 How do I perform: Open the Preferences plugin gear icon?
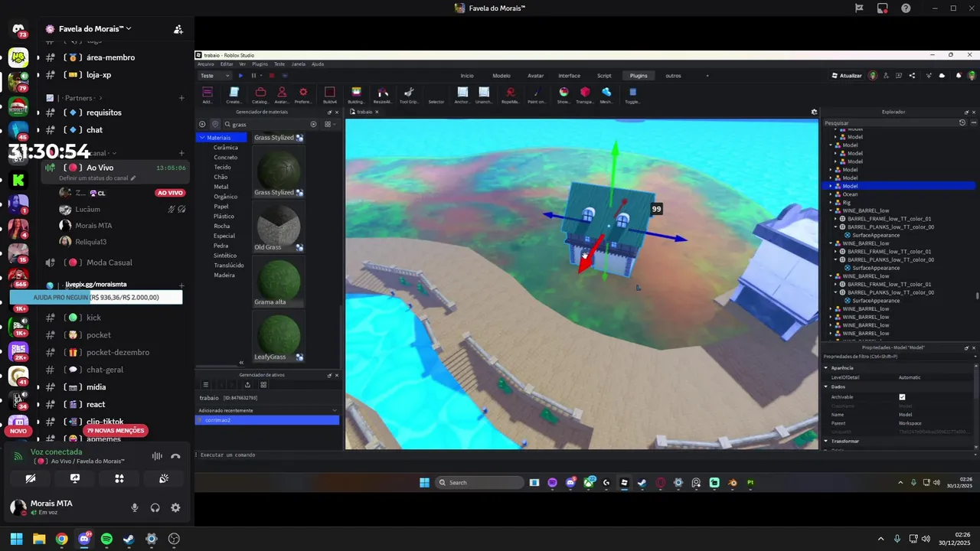click(x=303, y=95)
